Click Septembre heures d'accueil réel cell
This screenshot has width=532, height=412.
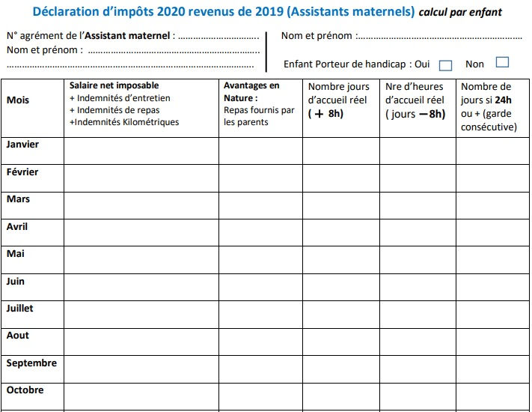(418, 369)
